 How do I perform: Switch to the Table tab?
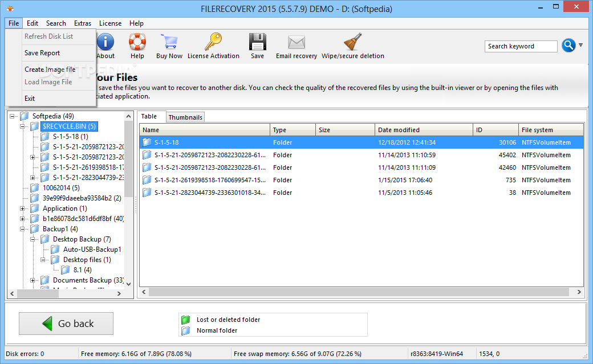149,116
